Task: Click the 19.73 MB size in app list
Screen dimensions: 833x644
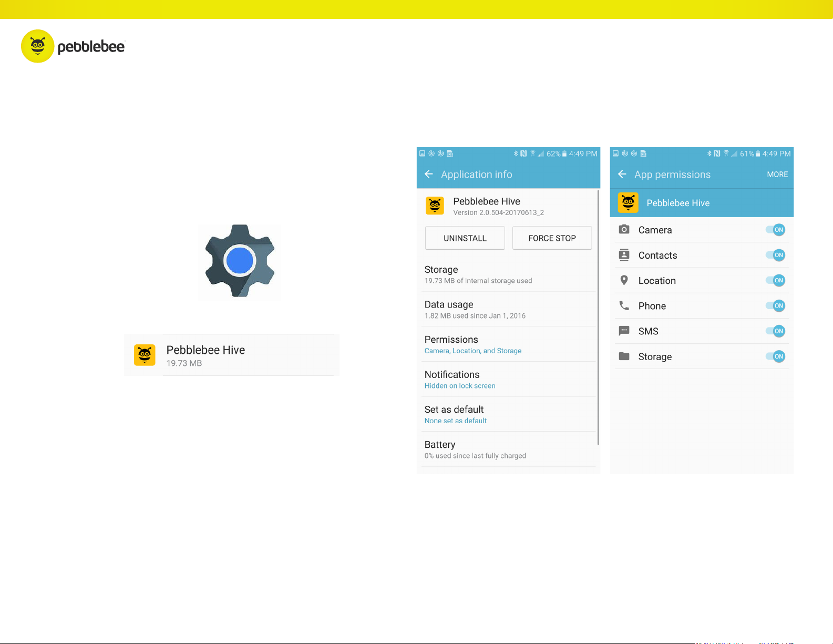Action: tap(184, 363)
